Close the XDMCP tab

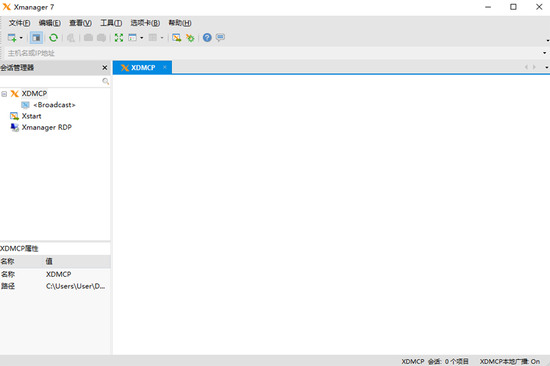tap(165, 67)
